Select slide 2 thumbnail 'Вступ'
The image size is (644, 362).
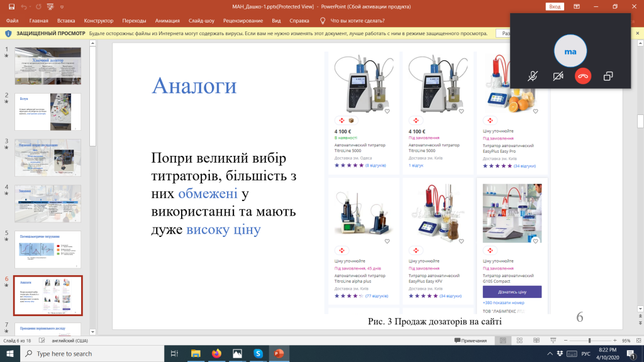(x=48, y=112)
